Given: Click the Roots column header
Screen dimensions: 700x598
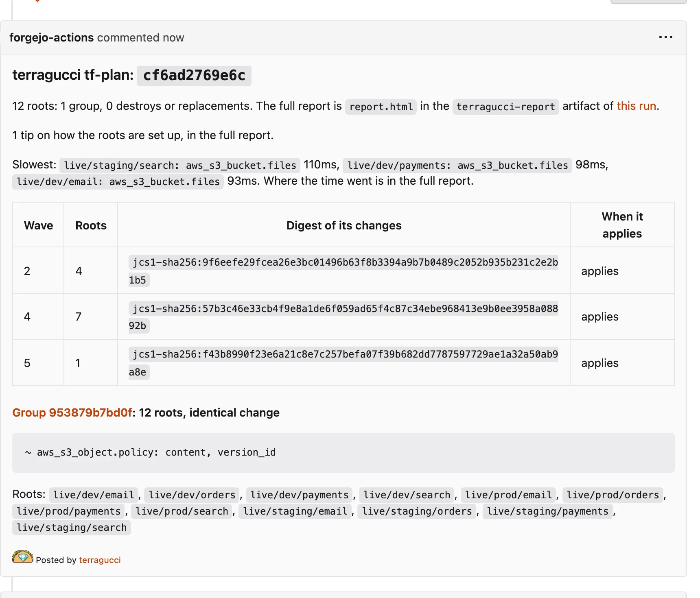Looking at the screenshot, I should coord(91,225).
